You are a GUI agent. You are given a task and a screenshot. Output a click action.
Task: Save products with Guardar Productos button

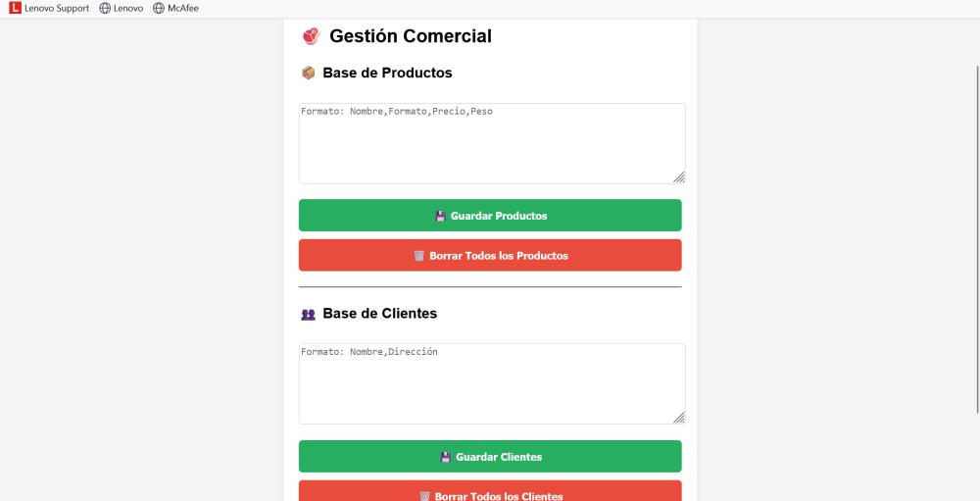[x=490, y=215]
